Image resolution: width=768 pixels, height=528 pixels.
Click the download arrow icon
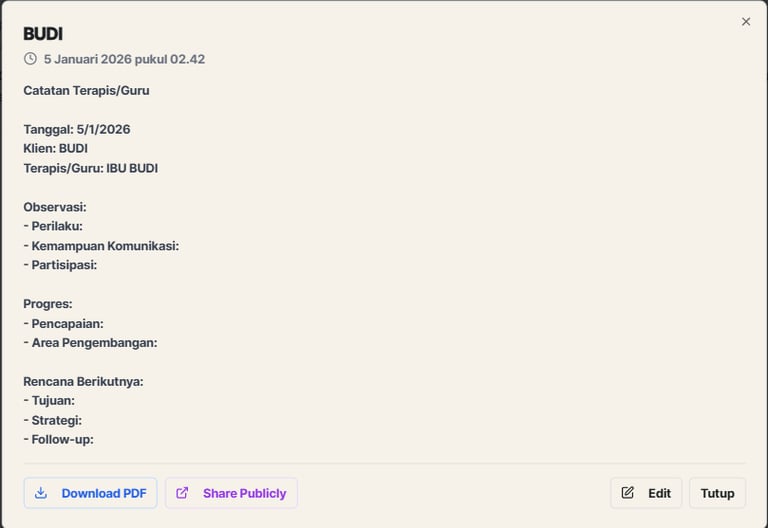point(41,493)
